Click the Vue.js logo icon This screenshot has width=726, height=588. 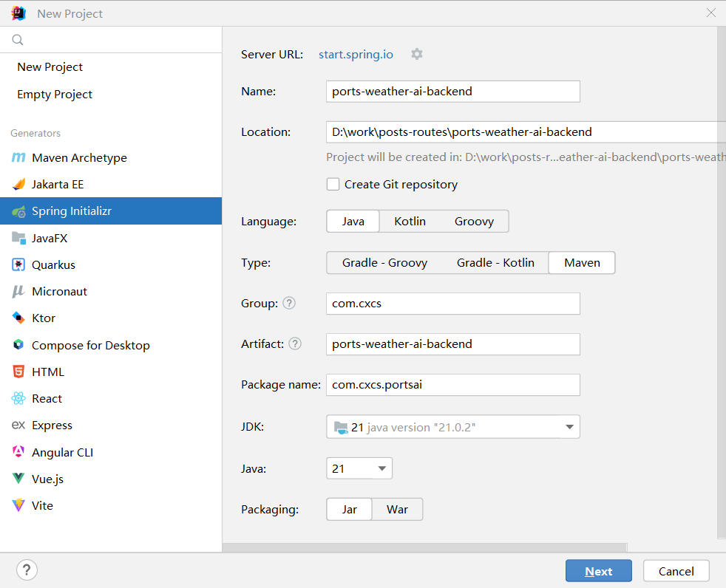click(x=18, y=479)
